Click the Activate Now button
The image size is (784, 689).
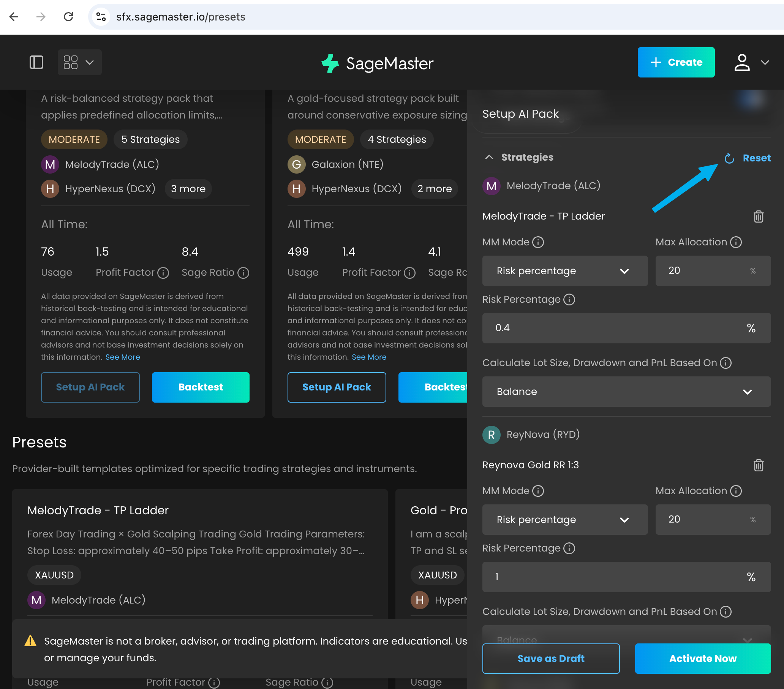click(702, 658)
